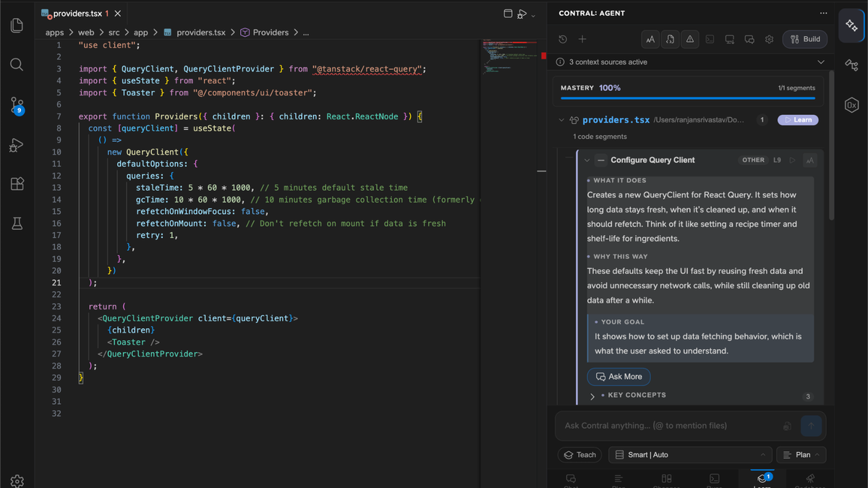Toggle the Teach mode pill
Image resolution: width=868 pixels, height=488 pixels.
[579, 455]
